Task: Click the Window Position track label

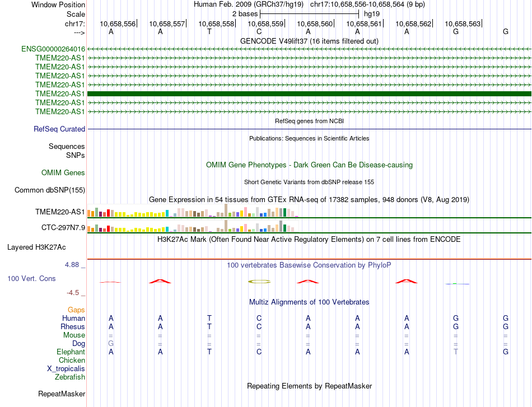Action: tap(58, 4)
